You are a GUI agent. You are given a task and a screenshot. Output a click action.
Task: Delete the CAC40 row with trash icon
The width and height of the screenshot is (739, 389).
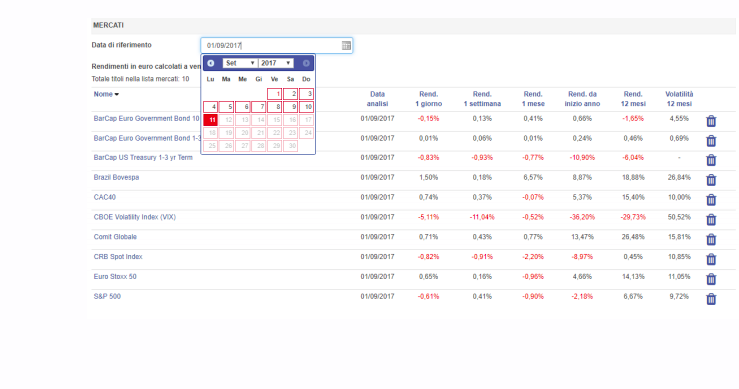tap(711, 200)
